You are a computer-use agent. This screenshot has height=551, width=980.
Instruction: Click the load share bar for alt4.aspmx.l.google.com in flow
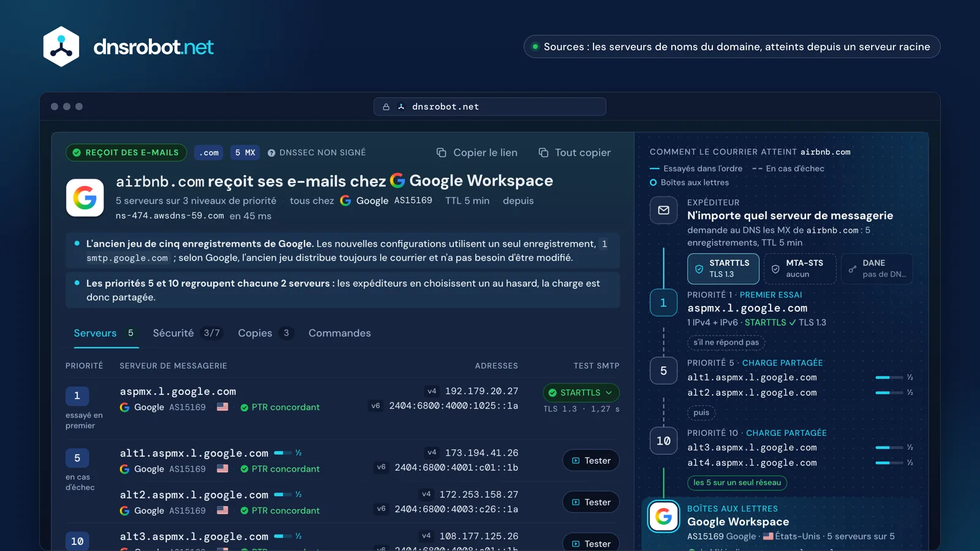[x=889, y=463]
